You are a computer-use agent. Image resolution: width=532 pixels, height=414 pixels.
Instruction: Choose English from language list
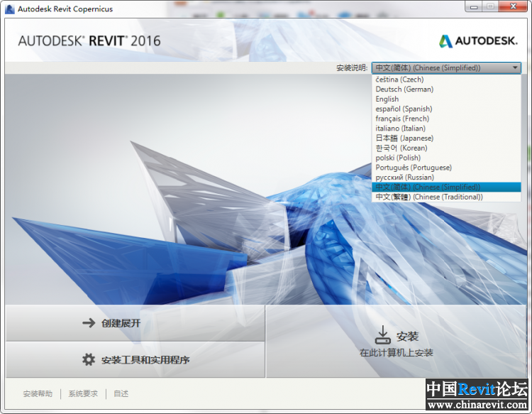[x=446, y=99]
